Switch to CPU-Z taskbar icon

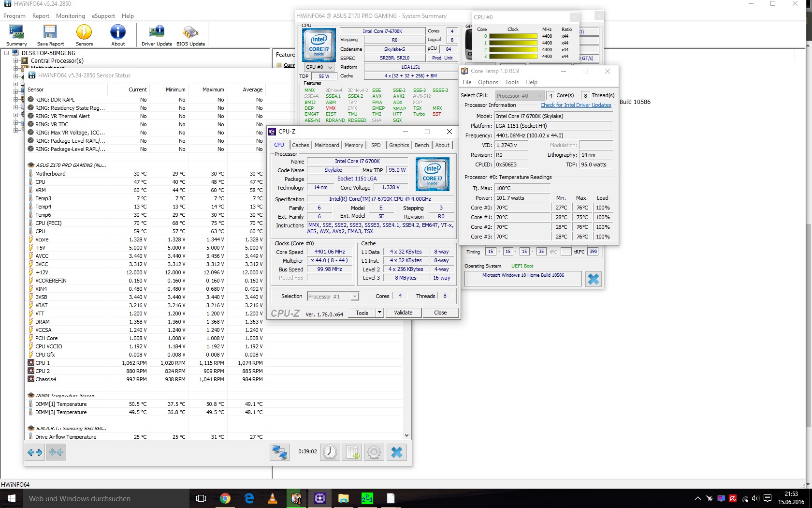click(320, 498)
